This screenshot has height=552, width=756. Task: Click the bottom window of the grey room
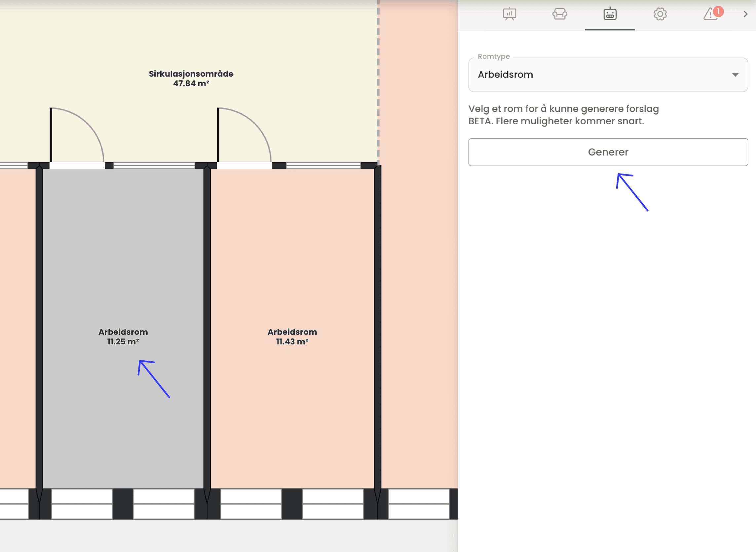pos(82,503)
